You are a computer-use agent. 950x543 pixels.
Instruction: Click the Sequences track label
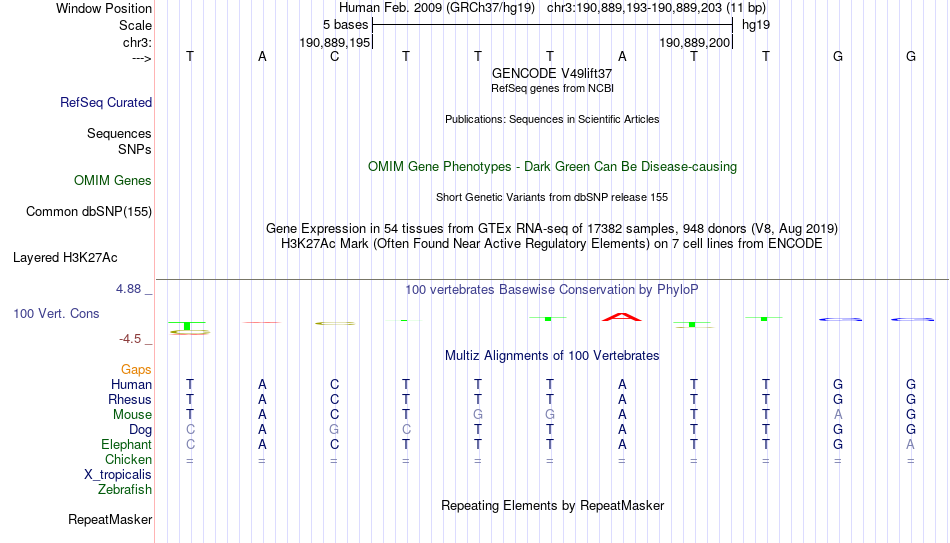pos(119,133)
